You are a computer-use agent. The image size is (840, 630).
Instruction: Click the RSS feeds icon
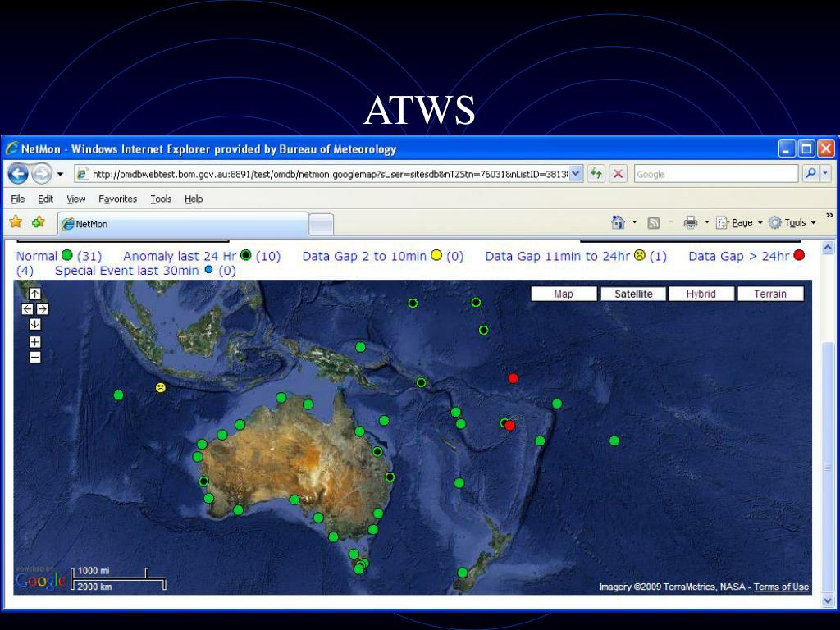coord(653,223)
